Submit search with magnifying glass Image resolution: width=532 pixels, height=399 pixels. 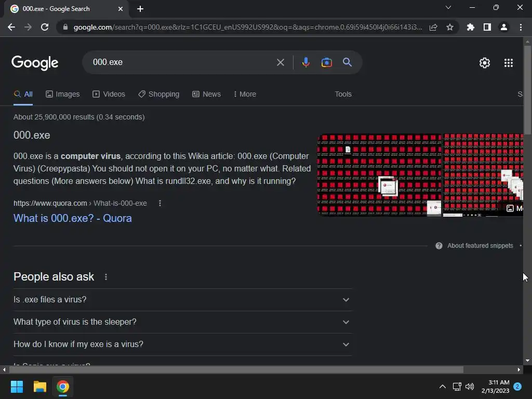[347, 62]
